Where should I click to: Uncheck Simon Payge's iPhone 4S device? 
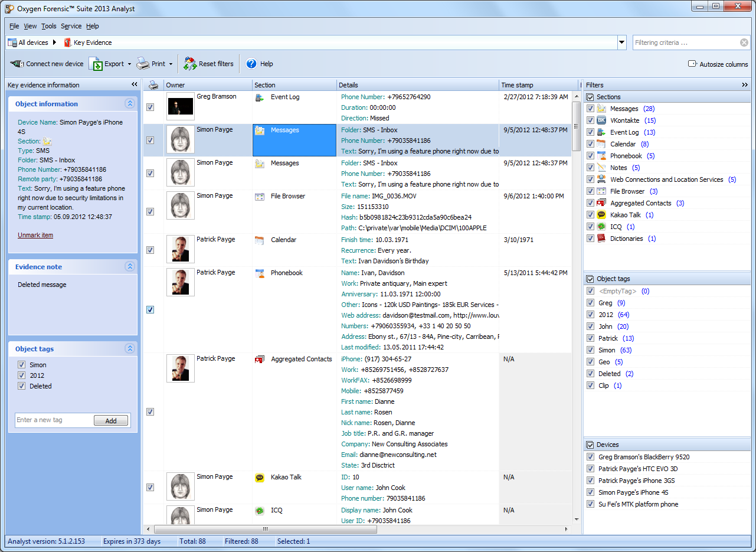coord(590,492)
